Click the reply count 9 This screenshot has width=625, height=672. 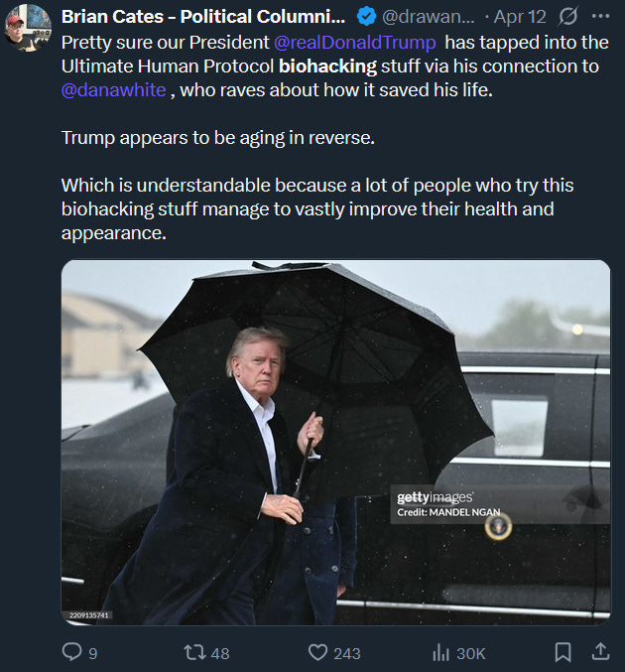(93, 653)
